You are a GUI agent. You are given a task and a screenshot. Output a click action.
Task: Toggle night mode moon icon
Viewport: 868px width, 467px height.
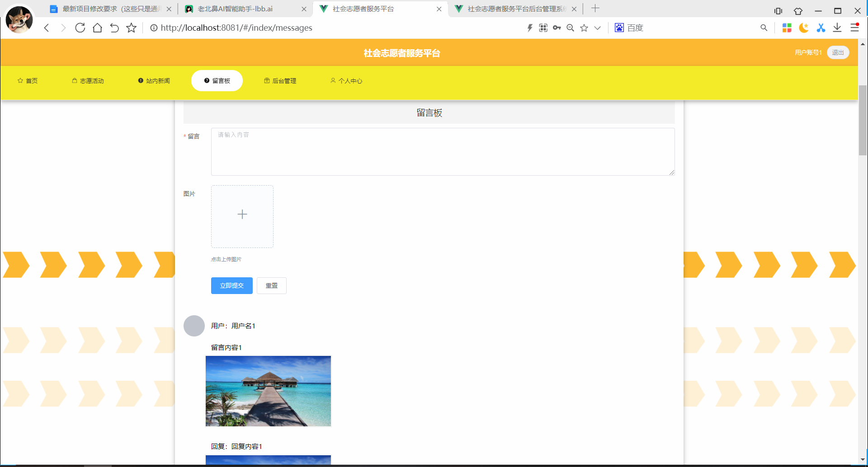(x=803, y=28)
